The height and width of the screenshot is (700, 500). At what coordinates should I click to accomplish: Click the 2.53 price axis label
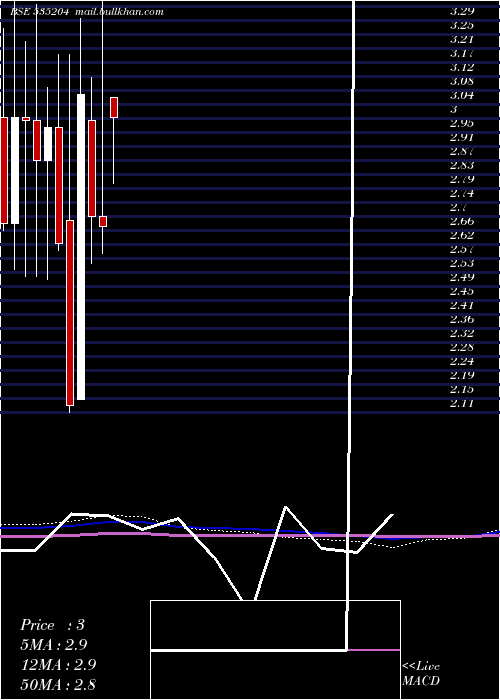tap(462, 263)
